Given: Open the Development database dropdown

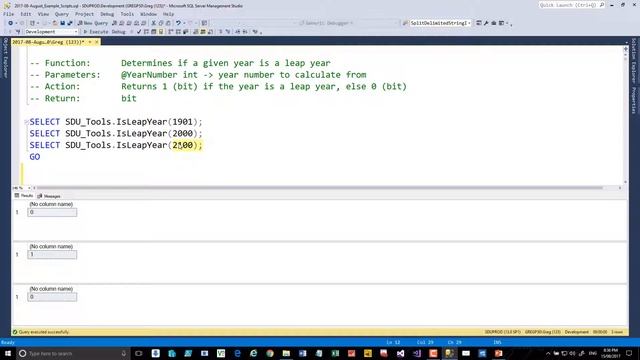Looking at the screenshot, I should pyautogui.click(x=51, y=31).
